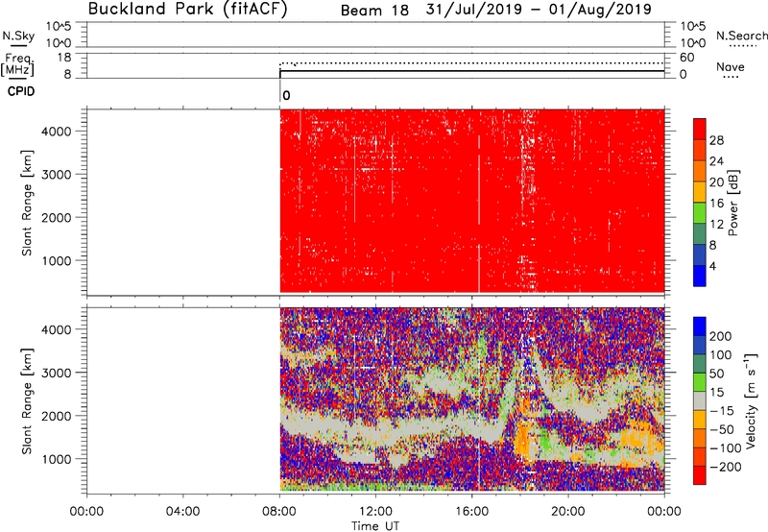The width and height of the screenshot is (768, 532).
Task: Click the dotted Nave line in Freq panel
Action: tap(471, 63)
